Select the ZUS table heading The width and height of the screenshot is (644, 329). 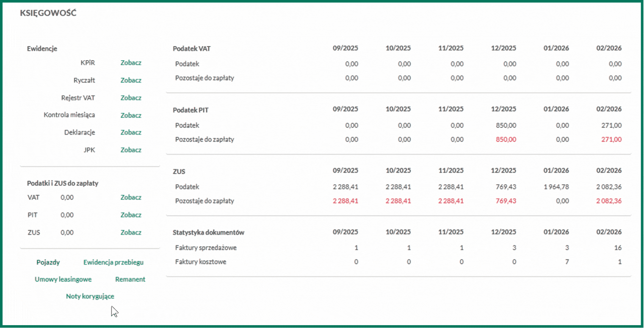click(x=179, y=172)
